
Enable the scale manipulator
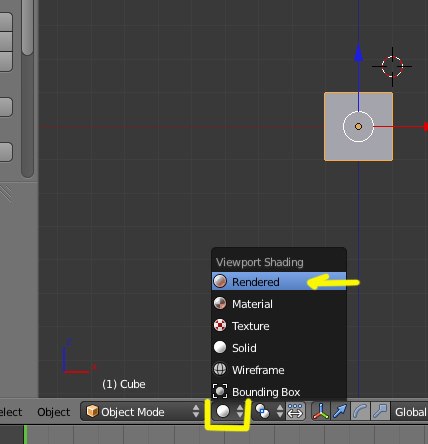[x=380, y=411]
